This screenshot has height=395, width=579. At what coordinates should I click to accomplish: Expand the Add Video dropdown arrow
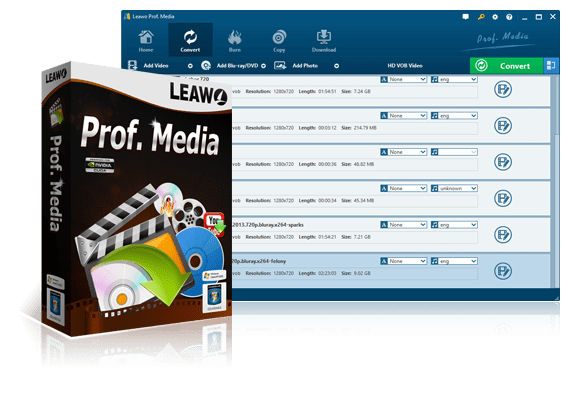click(x=190, y=66)
